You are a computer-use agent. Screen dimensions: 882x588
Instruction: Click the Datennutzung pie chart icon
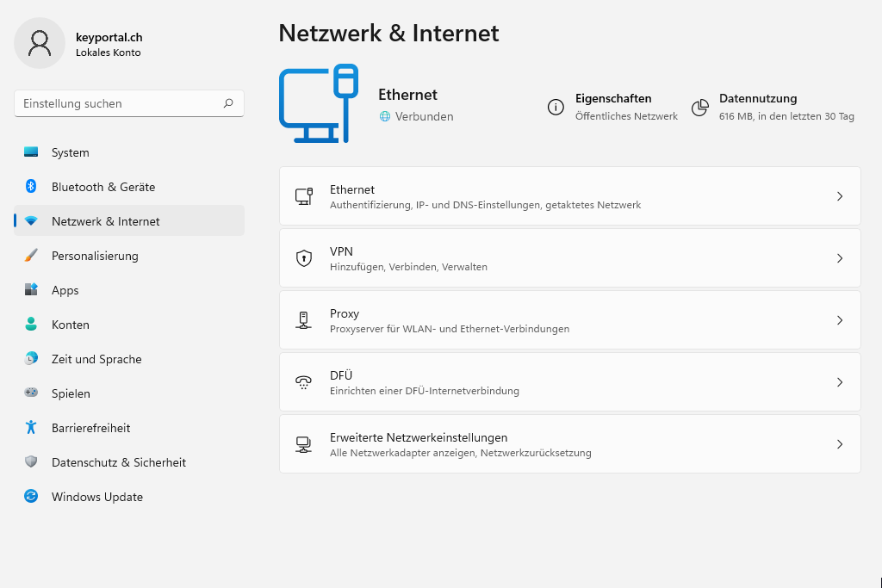tap(700, 107)
